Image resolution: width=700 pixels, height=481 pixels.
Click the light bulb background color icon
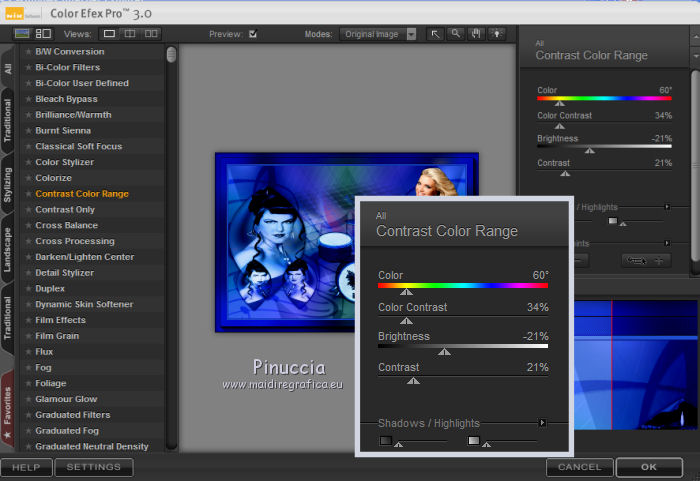click(496, 34)
